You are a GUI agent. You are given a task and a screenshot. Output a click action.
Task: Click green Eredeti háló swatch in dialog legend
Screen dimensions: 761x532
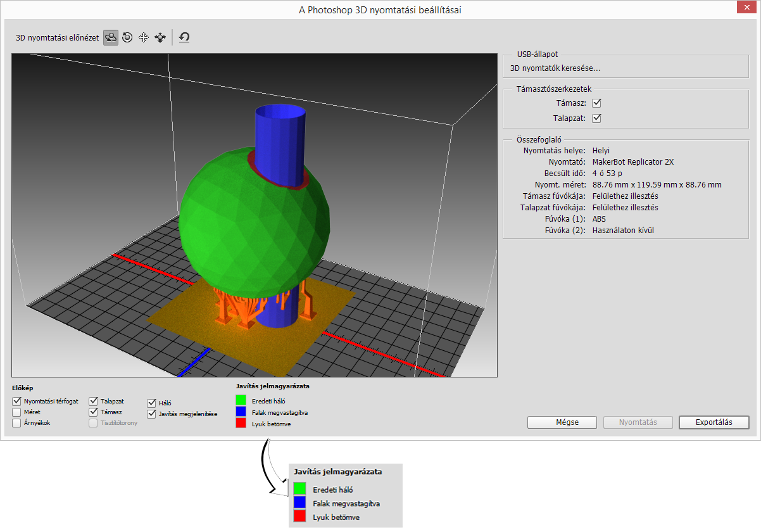tap(241, 400)
